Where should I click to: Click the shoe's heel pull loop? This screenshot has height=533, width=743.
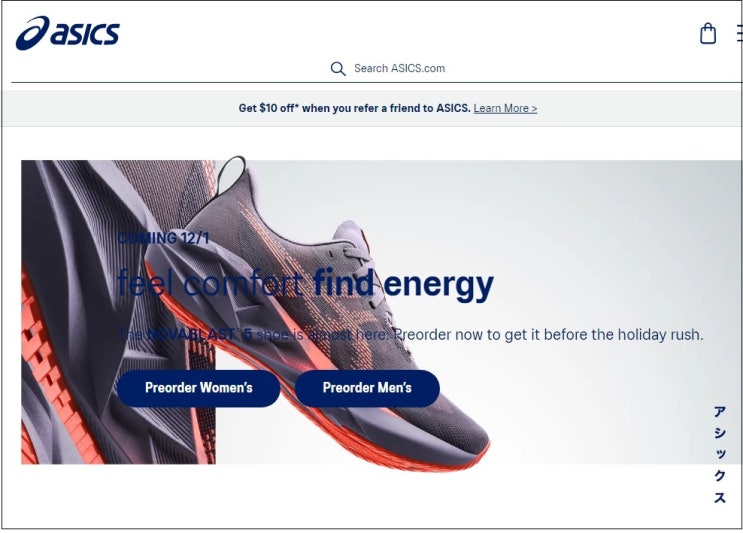pyautogui.click(x=231, y=174)
